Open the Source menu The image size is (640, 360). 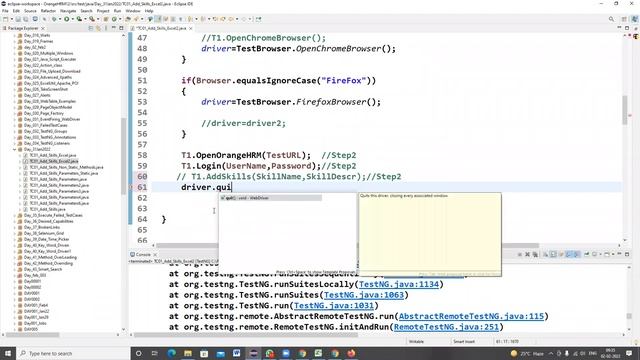30,11
